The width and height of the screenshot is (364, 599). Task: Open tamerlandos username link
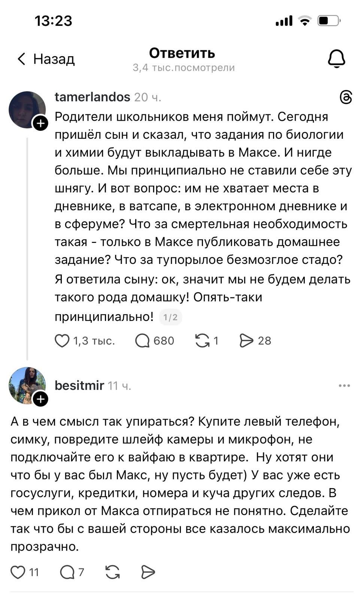coord(92,97)
